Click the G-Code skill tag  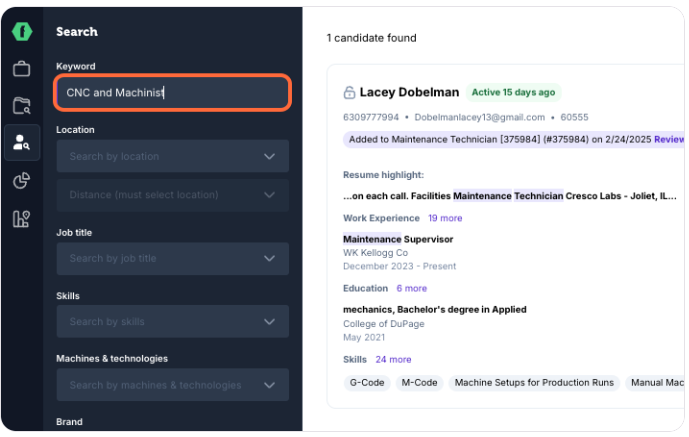[367, 383]
